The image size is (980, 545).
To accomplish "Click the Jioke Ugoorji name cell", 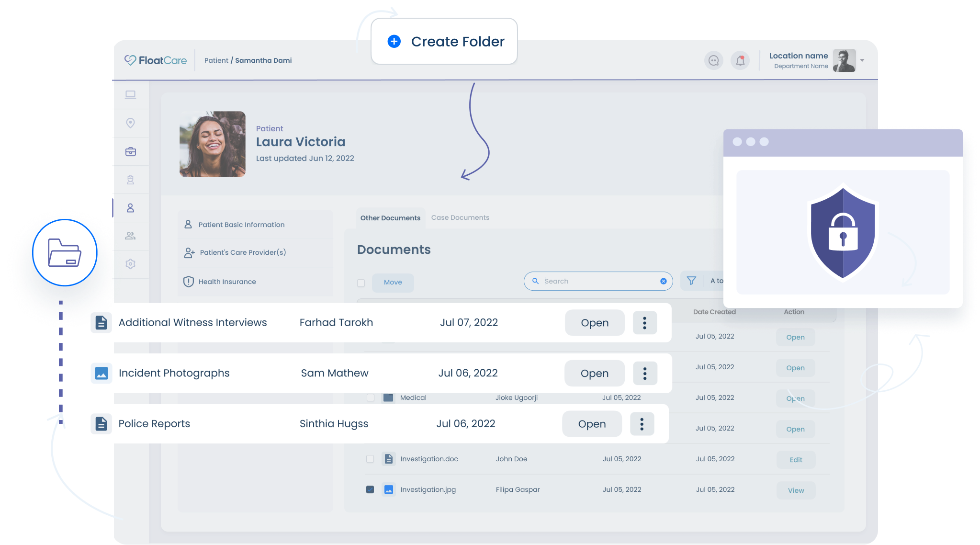I will 517,397.
